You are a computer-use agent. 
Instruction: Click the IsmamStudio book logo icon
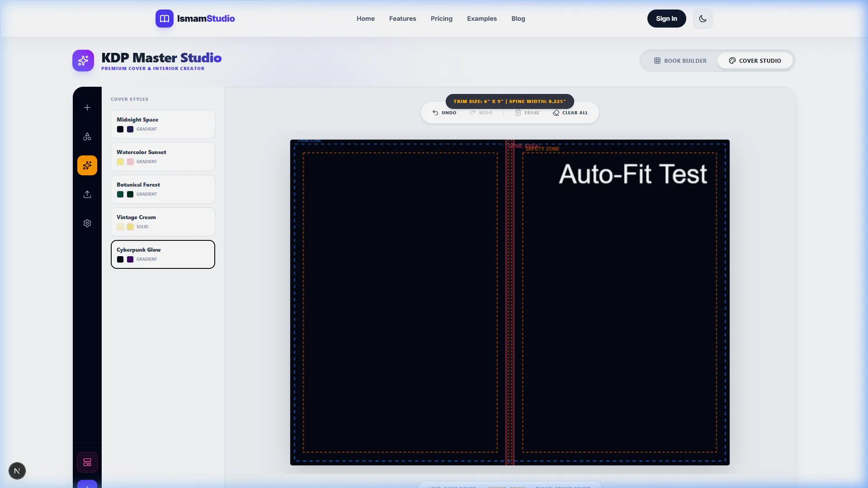click(165, 19)
